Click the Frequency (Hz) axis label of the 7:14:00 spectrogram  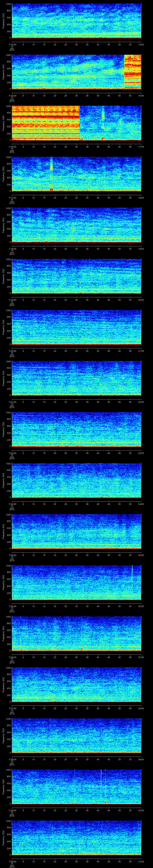pyautogui.click(x=3, y=21)
